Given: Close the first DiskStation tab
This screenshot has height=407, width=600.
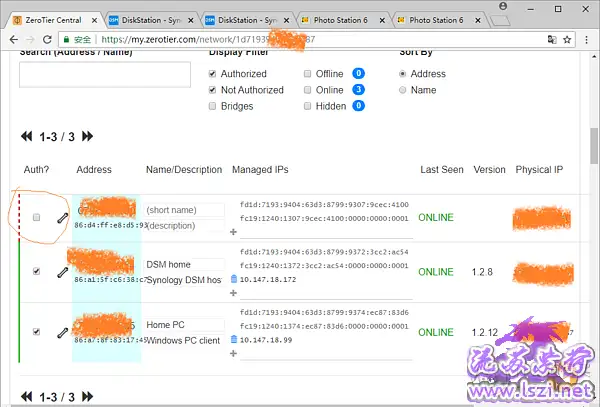Looking at the screenshot, I should [x=191, y=20].
